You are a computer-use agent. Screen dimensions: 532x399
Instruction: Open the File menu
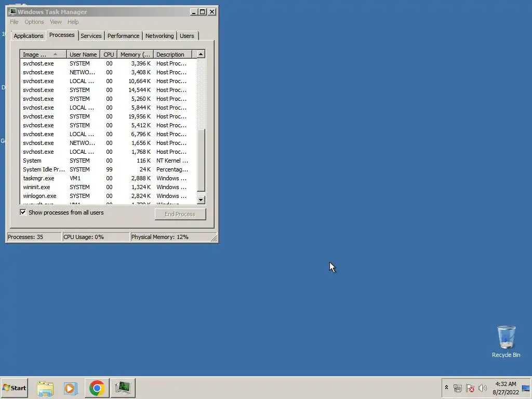(x=14, y=22)
